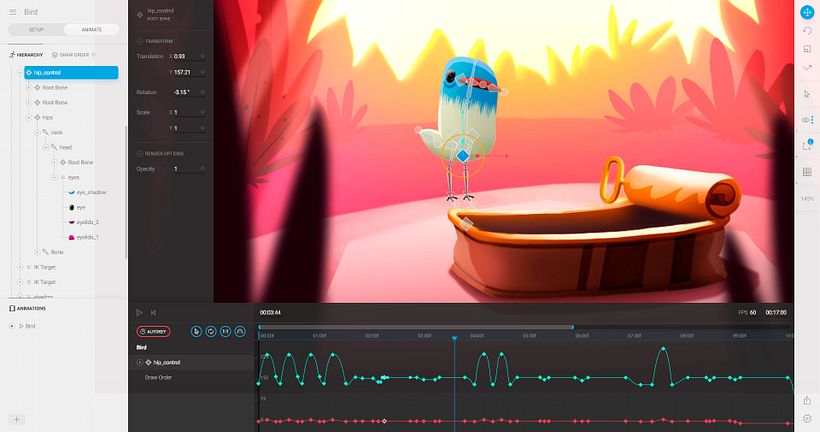Click the export share icon
Image resolution: width=820 pixels, height=432 pixels.
click(807, 398)
